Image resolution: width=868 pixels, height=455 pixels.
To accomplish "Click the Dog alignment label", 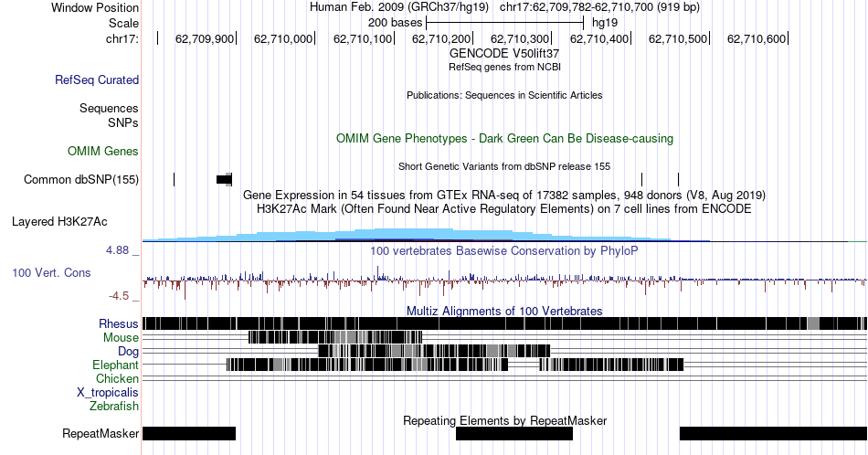I will 128,352.
